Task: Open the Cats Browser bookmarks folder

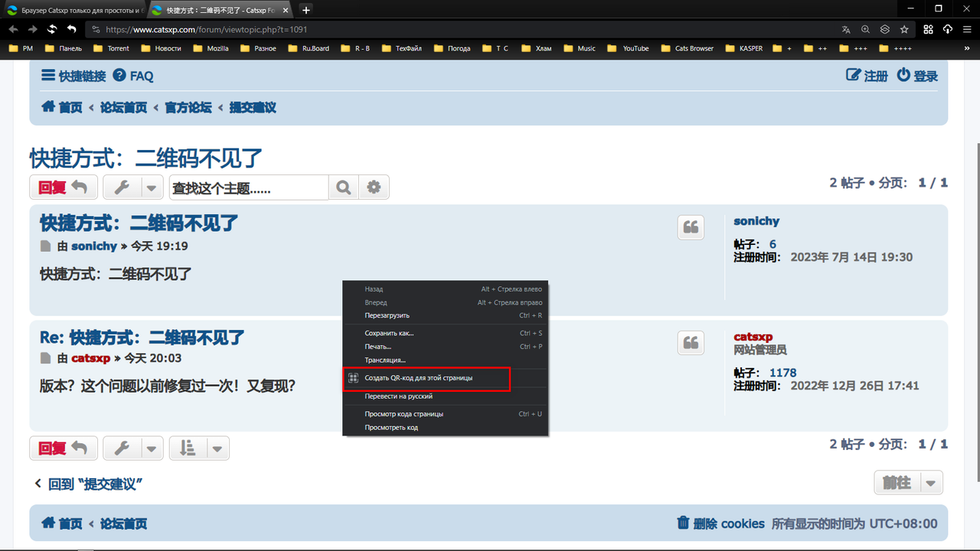Action: click(x=688, y=48)
